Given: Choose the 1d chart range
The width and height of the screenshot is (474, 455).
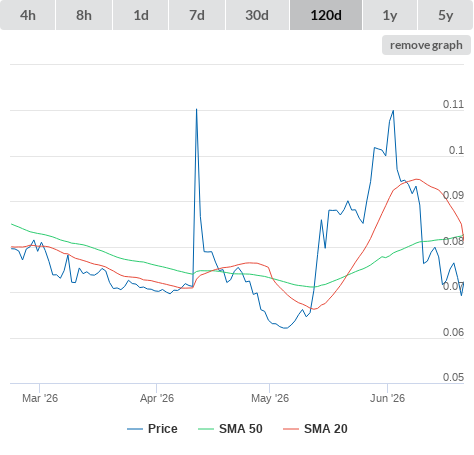Looking at the screenshot, I should [141, 15].
